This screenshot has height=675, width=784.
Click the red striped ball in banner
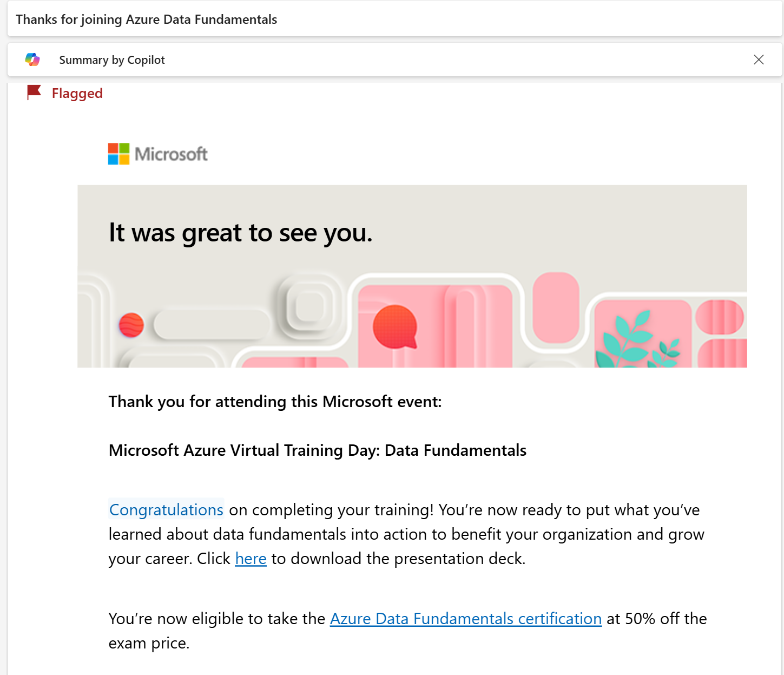(131, 325)
